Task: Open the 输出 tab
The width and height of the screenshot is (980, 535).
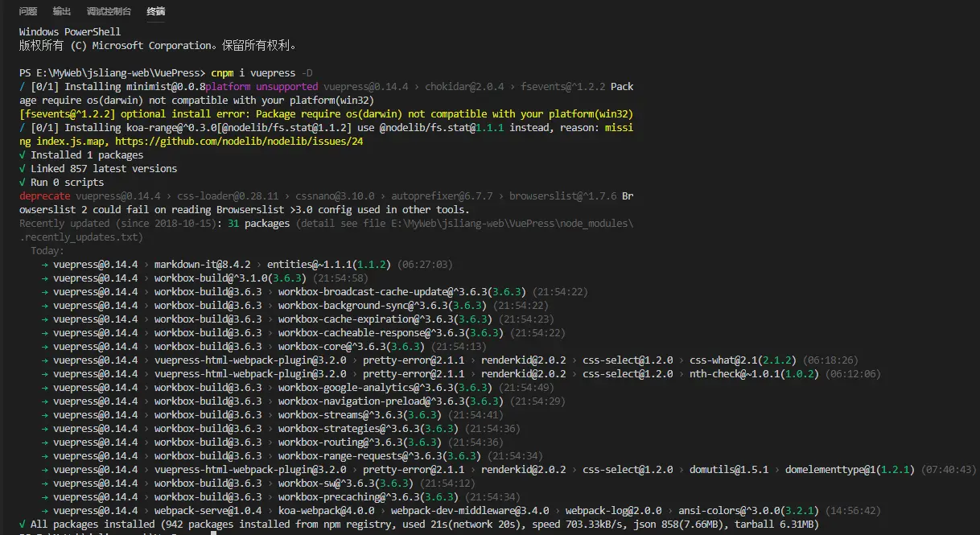Action: [x=61, y=11]
